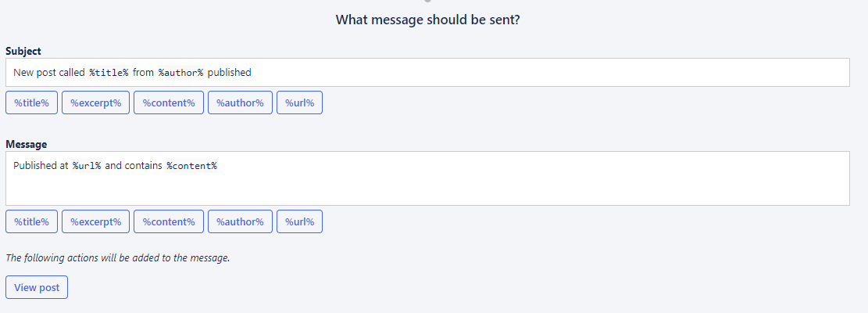
Task: Click the Message field label
Action: click(27, 145)
